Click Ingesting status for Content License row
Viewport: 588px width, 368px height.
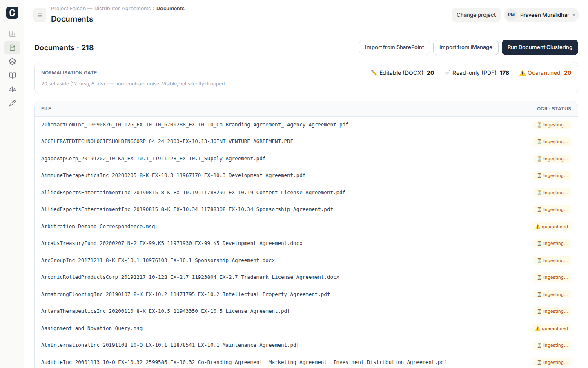552,193
